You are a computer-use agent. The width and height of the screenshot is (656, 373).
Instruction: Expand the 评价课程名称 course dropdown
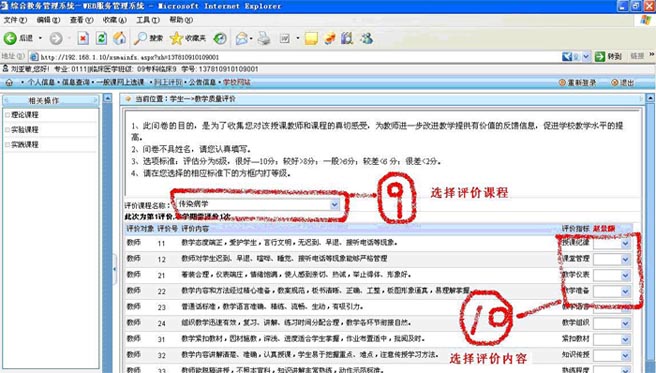pyautogui.click(x=334, y=204)
